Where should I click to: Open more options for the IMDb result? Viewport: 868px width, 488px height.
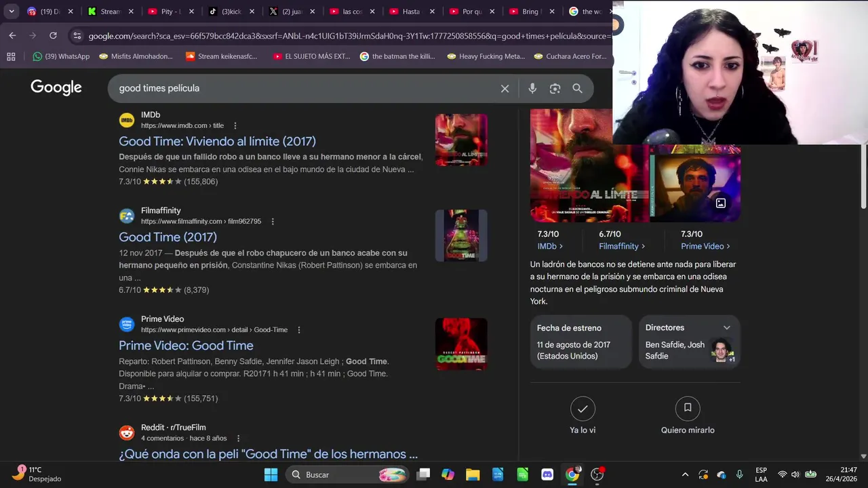(235, 125)
